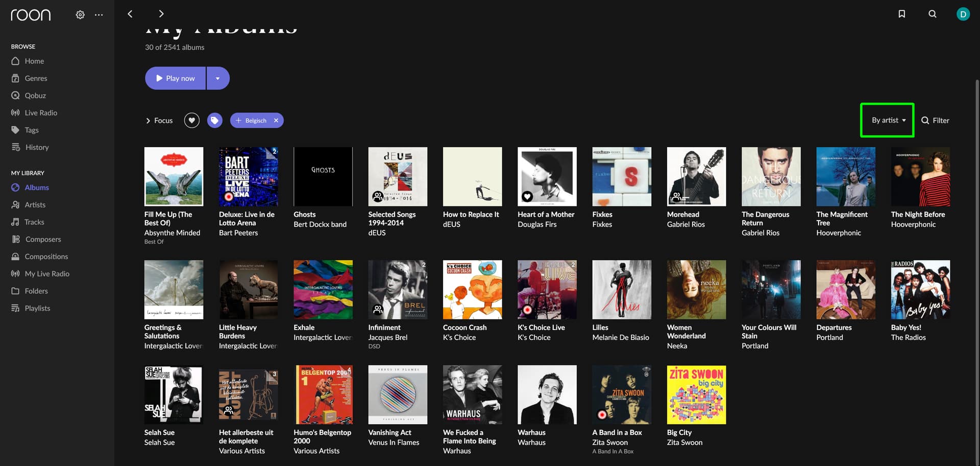Viewport: 980px width, 466px height.
Task: Open Big City album cover
Action: click(x=697, y=395)
